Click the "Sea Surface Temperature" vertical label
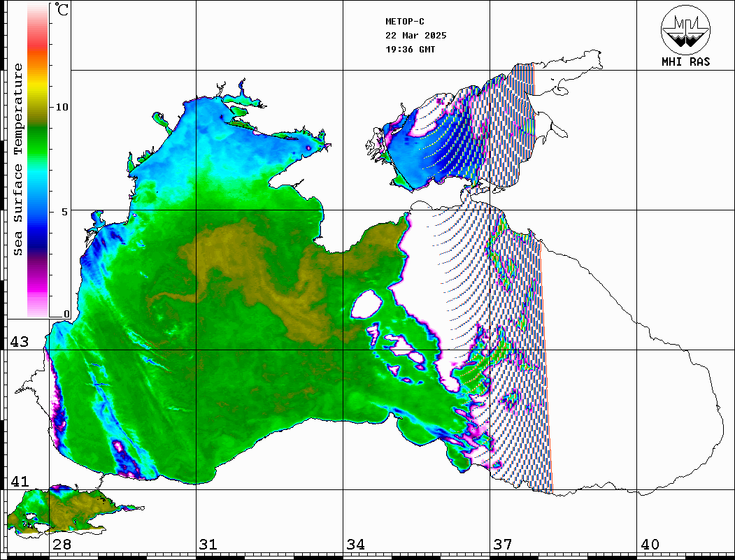 coord(17,159)
